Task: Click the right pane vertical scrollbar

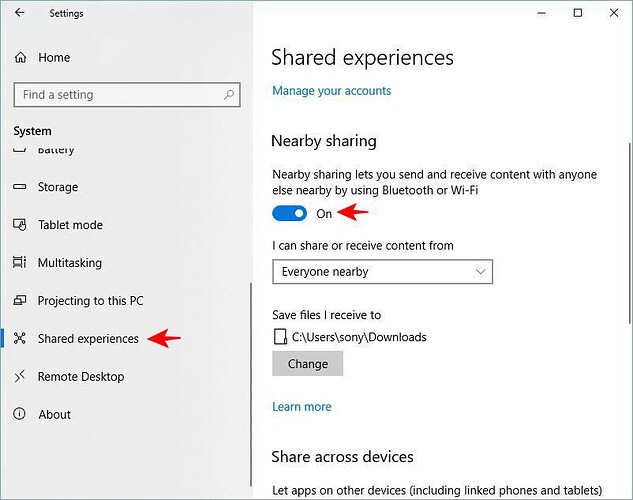Action: (629, 233)
